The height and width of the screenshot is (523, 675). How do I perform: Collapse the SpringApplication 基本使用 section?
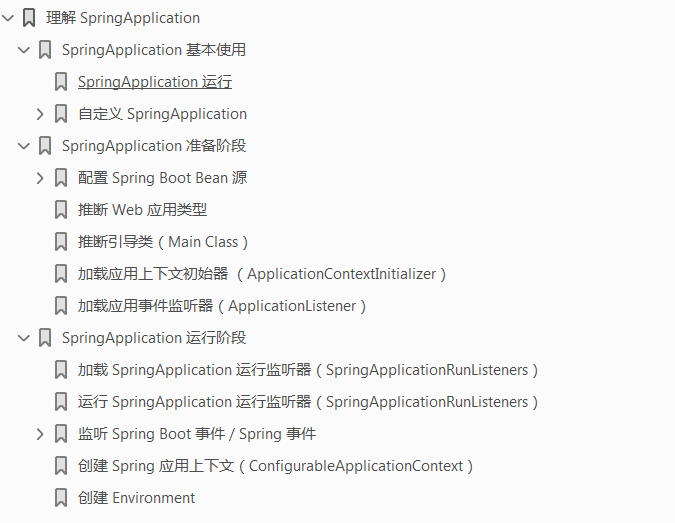[24, 50]
